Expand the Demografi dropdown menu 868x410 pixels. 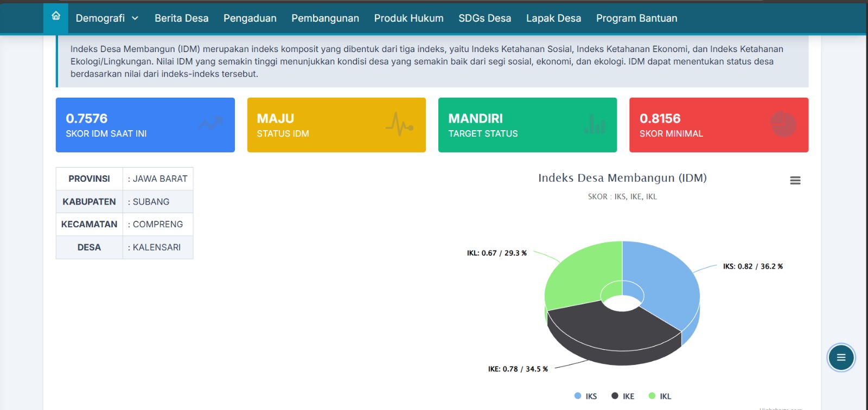pyautogui.click(x=100, y=18)
